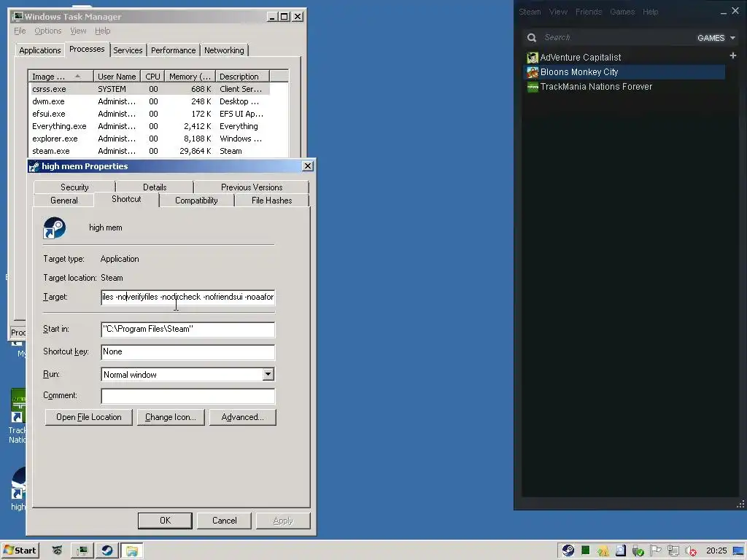The height and width of the screenshot is (560, 747).
Task: Click into the Target text field
Action: (x=187, y=297)
